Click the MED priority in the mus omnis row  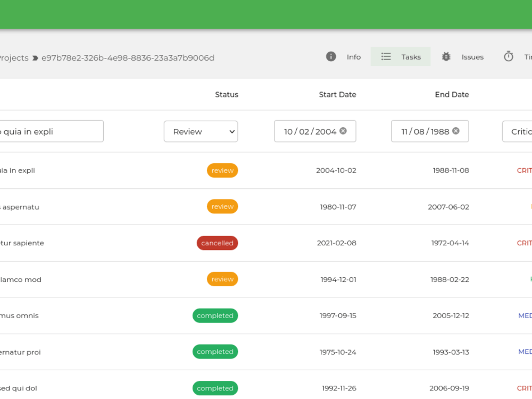coord(525,316)
